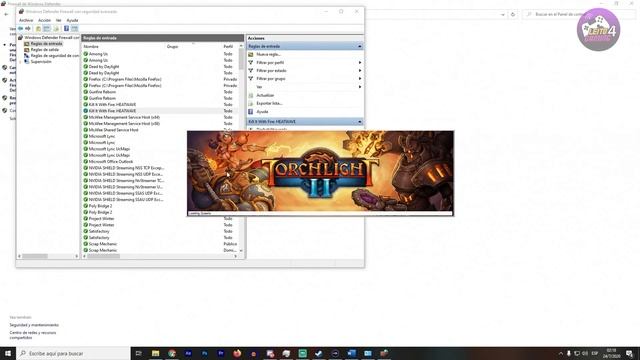
Task: Click the Export list toolbar icon
Action: (x=56, y=29)
